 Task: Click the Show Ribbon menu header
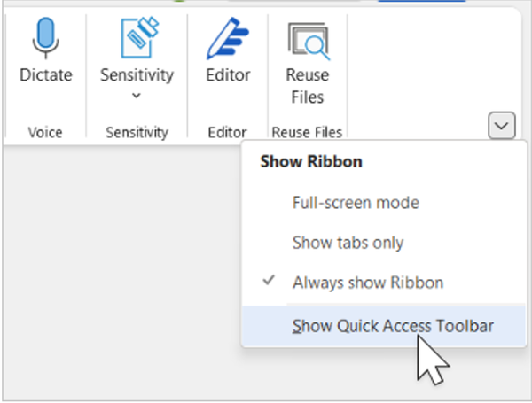point(301,163)
